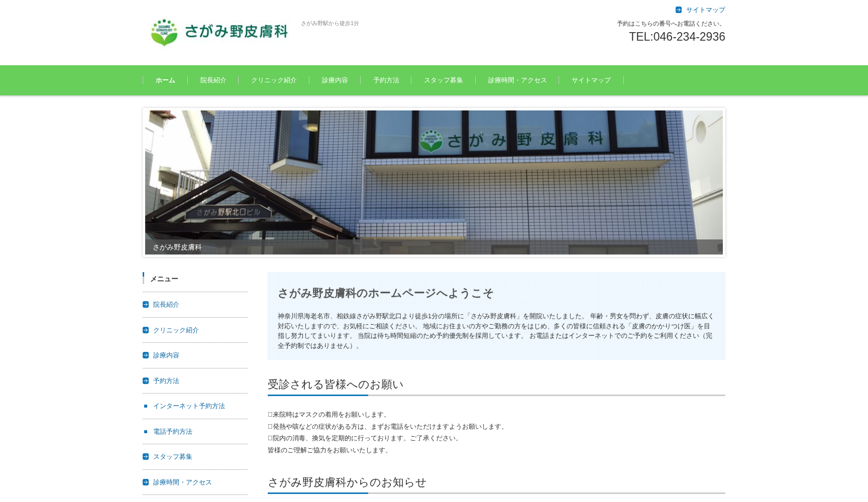Open the 電話予約方法 sidebar link
This screenshot has width=868, height=502.
pyautogui.click(x=172, y=432)
